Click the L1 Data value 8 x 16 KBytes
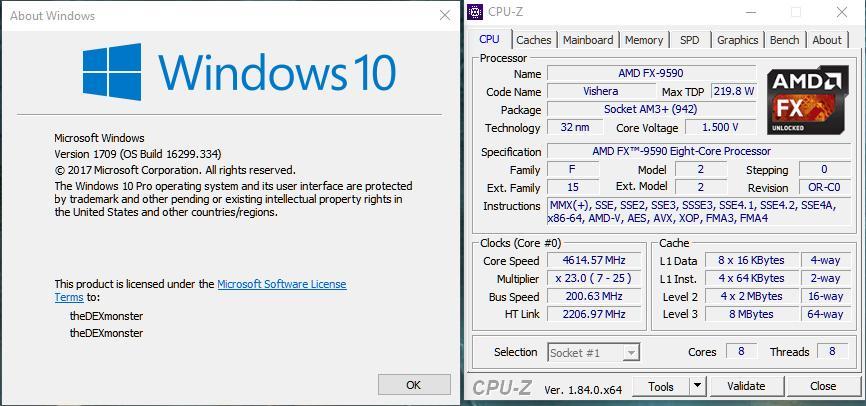 [x=752, y=260]
